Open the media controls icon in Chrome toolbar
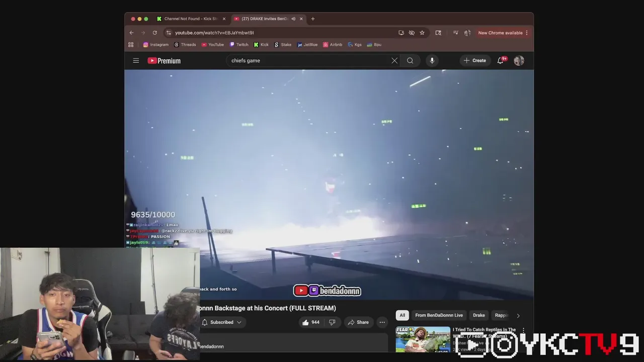This screenshot has height=362, width=644. 455,33
